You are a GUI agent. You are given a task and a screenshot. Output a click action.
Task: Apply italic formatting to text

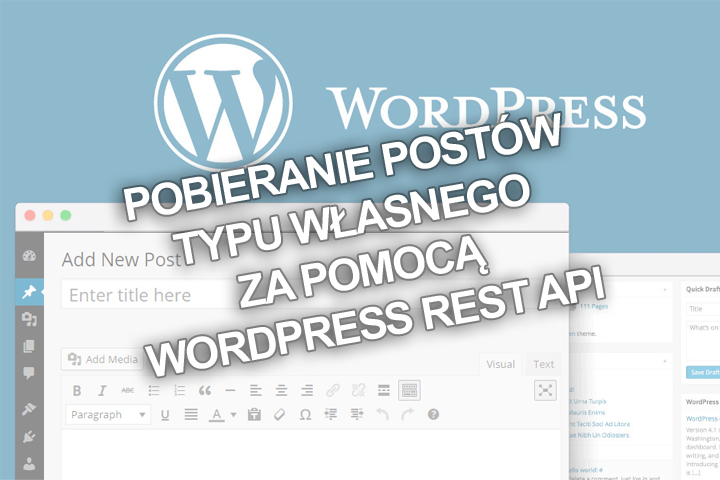pos(102,390)
